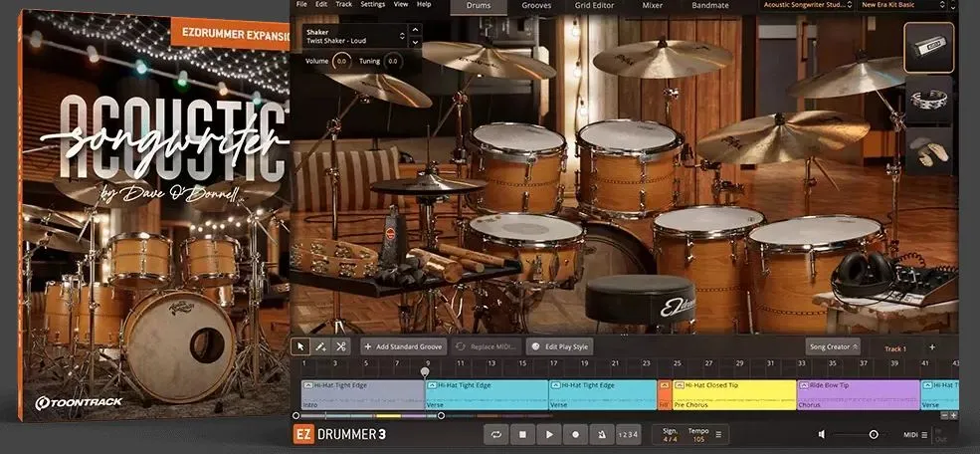Select the arrow pointer tool

click(300, 346)
